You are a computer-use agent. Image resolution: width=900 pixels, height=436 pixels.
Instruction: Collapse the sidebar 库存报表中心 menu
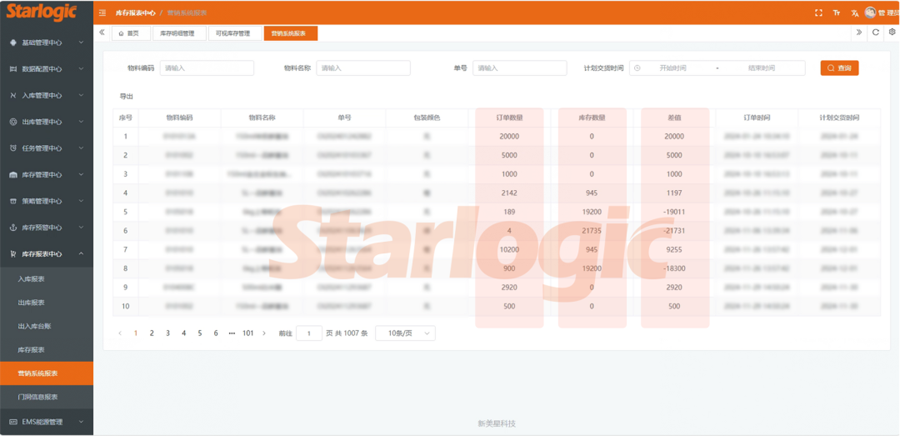point(46,254)
